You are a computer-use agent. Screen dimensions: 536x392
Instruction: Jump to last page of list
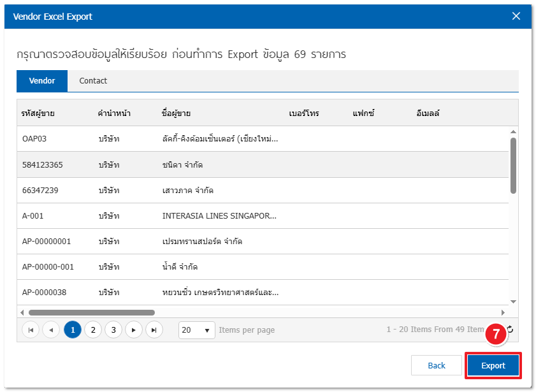[154, 330]
